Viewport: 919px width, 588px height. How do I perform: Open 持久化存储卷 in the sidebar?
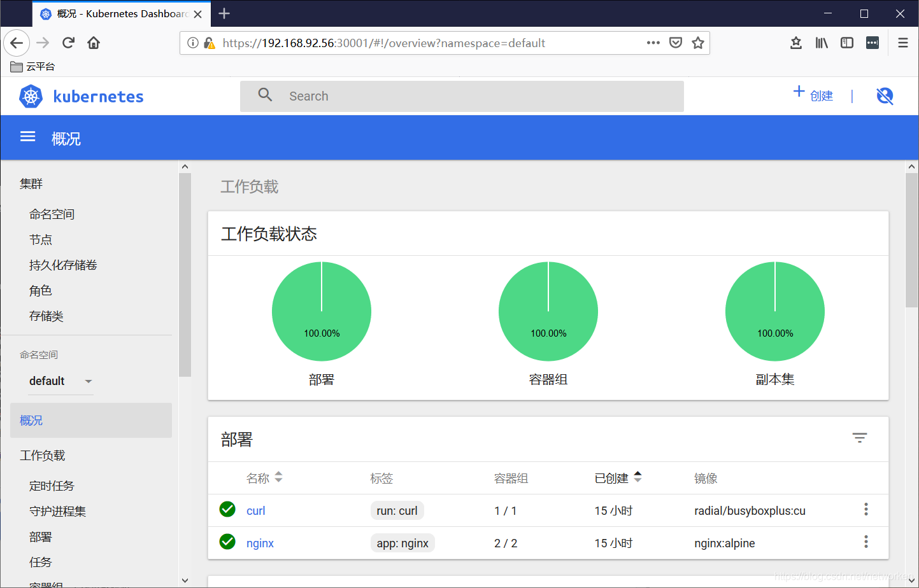coord(63,265)
